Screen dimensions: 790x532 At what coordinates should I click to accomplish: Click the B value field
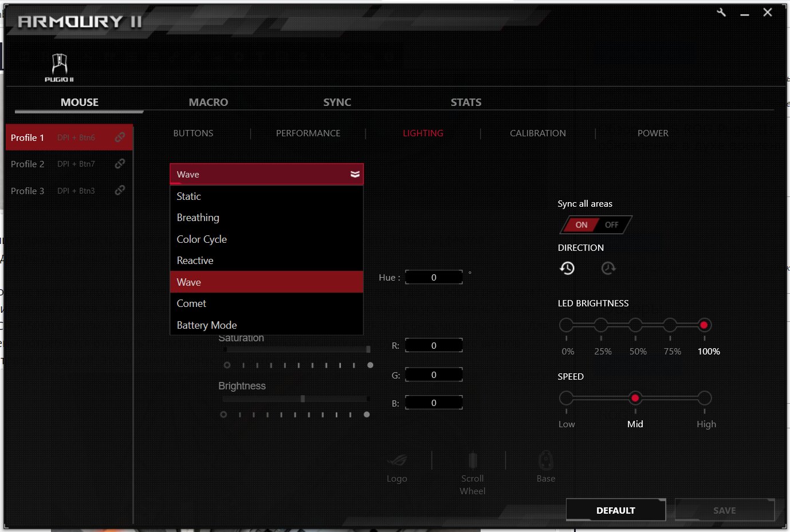click(434, 403)
